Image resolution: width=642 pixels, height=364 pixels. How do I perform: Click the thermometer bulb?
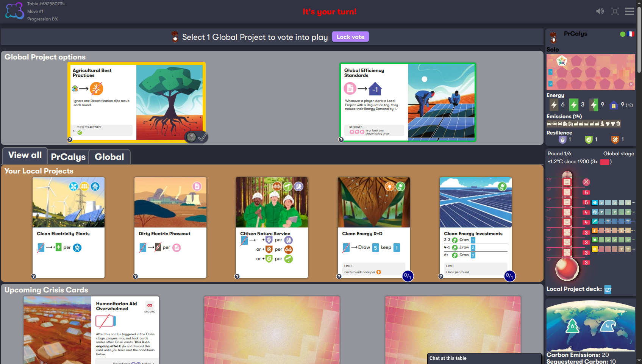pos(567,268)
